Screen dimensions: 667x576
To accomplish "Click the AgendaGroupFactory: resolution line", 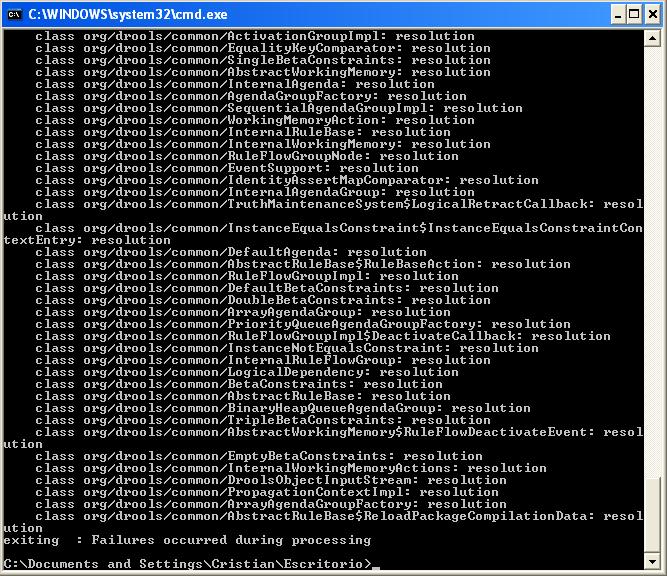I will [251, 96].
